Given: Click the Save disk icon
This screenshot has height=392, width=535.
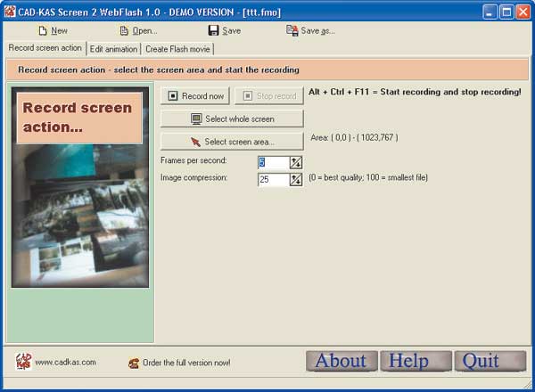Looking at the screenshot, I should 211,30.
